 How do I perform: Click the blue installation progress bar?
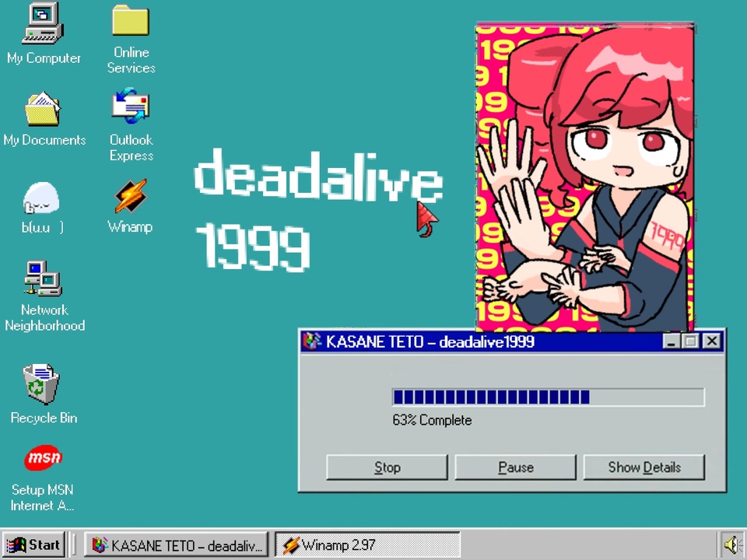548,397
